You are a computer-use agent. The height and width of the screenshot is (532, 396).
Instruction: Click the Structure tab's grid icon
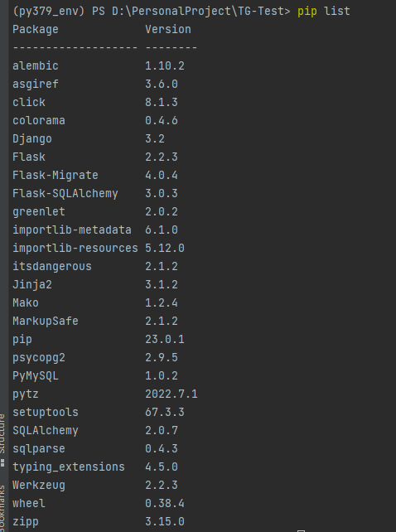tap(2, 463)
